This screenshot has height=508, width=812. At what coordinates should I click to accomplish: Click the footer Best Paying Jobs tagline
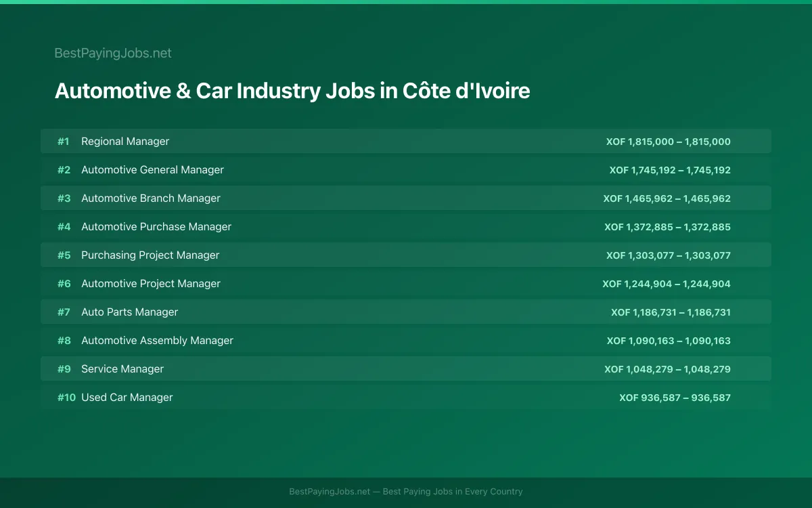[x=406, y=492]
